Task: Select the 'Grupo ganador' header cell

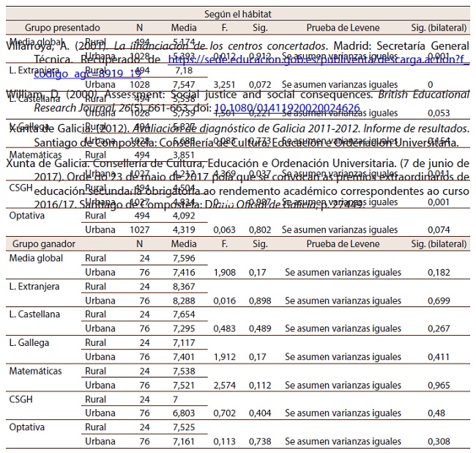Action: pos(44,243)
